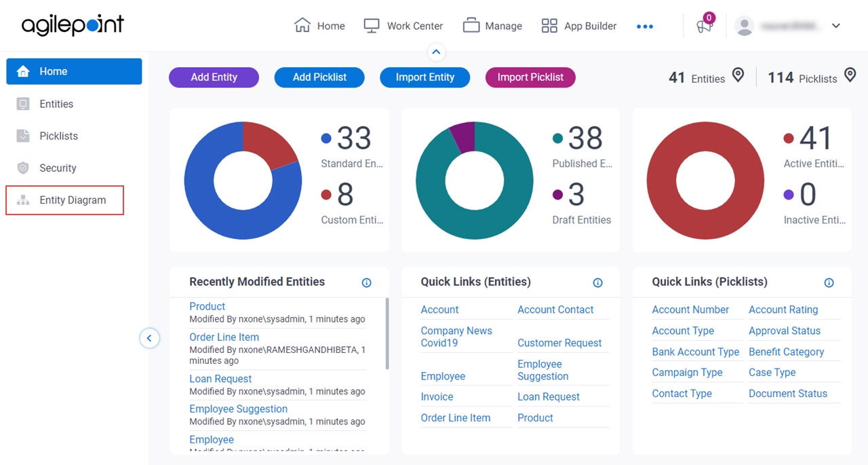This screenshot has width=868, height=465.
Task: Click info icon for Recently Modified Entities
Action: tap(367, 282)
